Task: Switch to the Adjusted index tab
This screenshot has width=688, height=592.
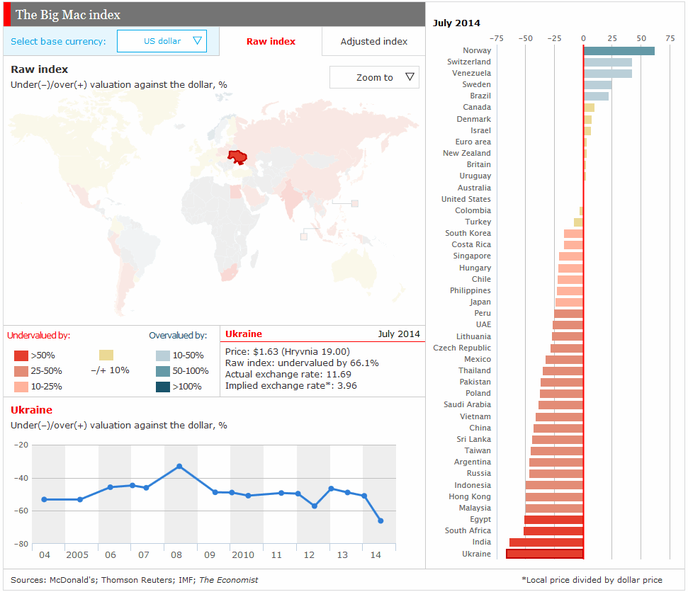Action: (374, 41)
